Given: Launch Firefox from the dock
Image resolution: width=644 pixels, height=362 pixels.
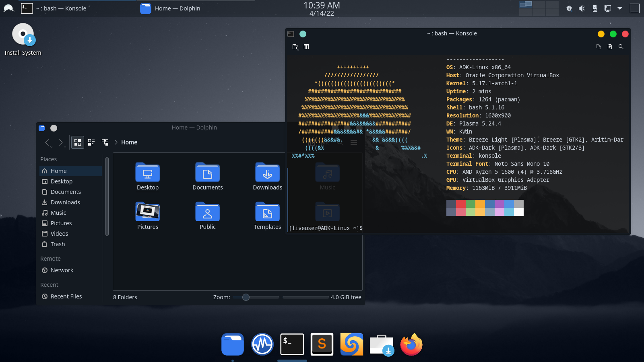Looking at the screenshot, I should [411, 344].
